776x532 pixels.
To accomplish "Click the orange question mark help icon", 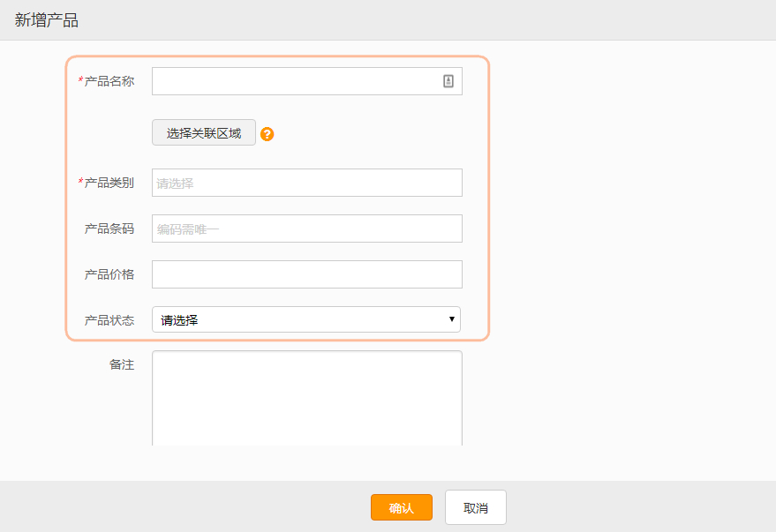I will coord(267,134).
